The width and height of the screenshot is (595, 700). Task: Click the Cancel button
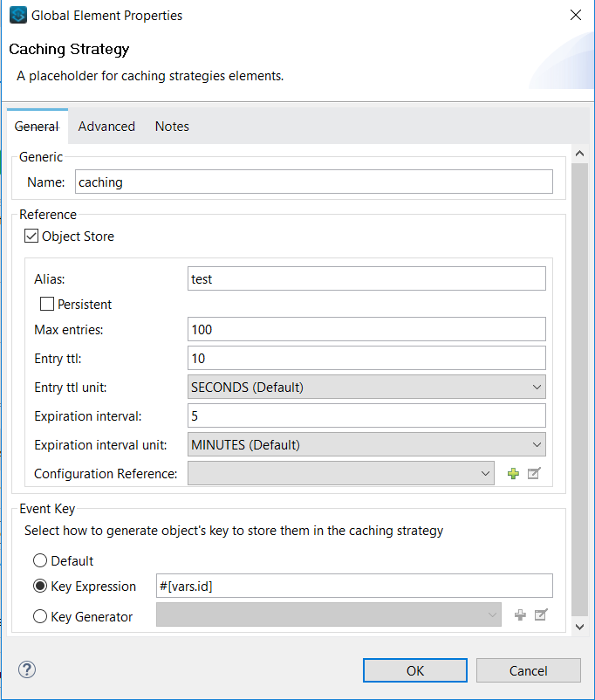(x=528, y=670)
